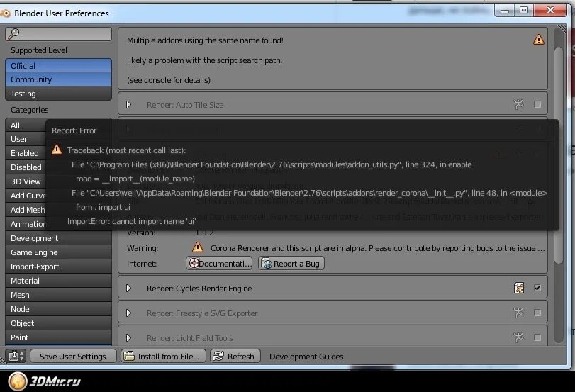
Task: Click the warning triangle in duplicate addons message
Action: click(x=538, y=40)
